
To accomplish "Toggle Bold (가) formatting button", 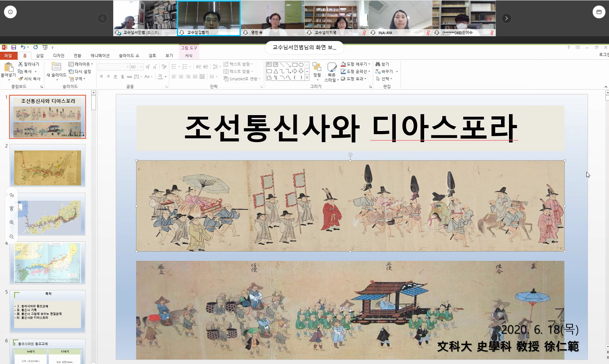I will click(101, 76).
